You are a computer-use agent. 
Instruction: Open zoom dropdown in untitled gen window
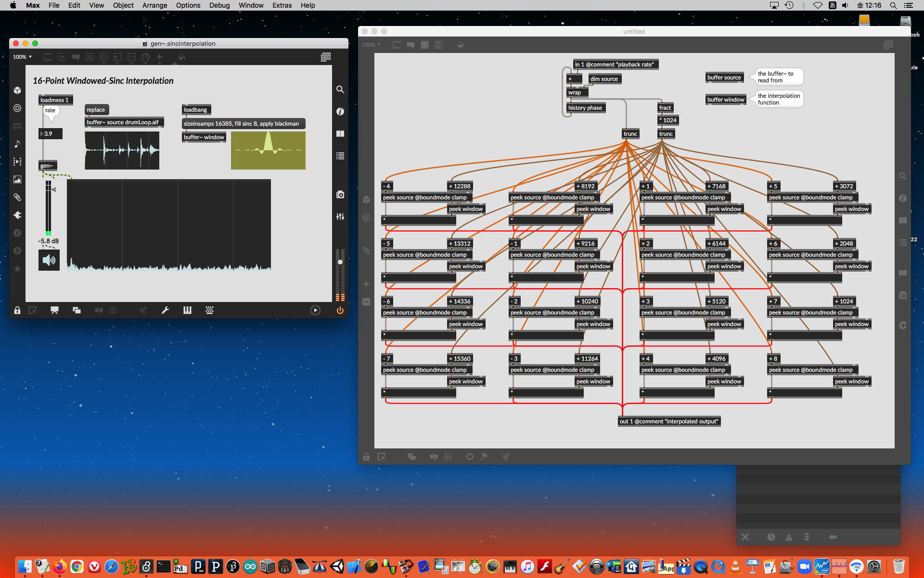click(372, 45)
